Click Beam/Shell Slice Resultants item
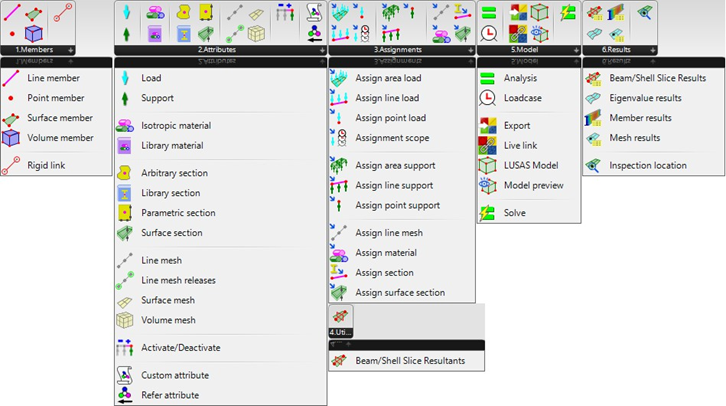The image size is (726, 406). pyautogui.click(x=410, y=361)
